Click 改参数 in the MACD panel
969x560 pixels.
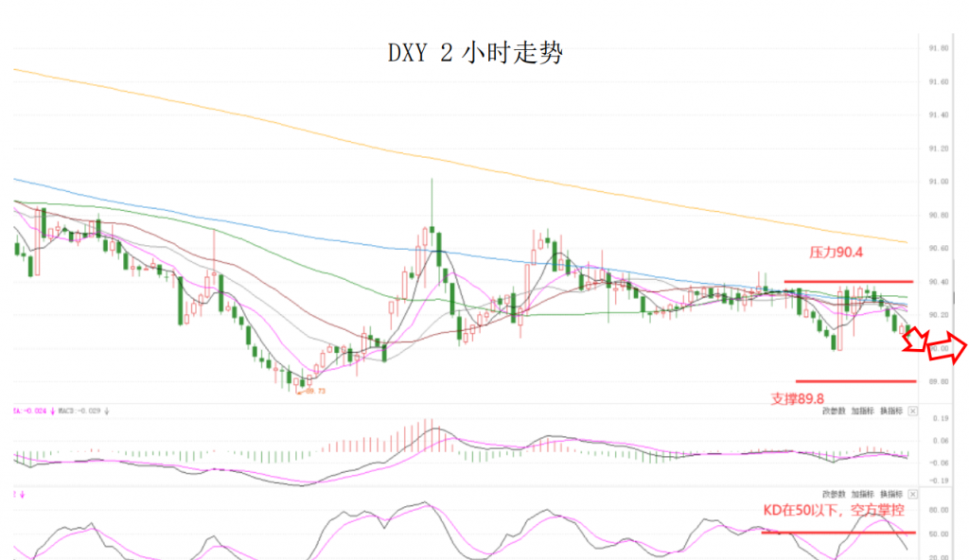[834, 411]
